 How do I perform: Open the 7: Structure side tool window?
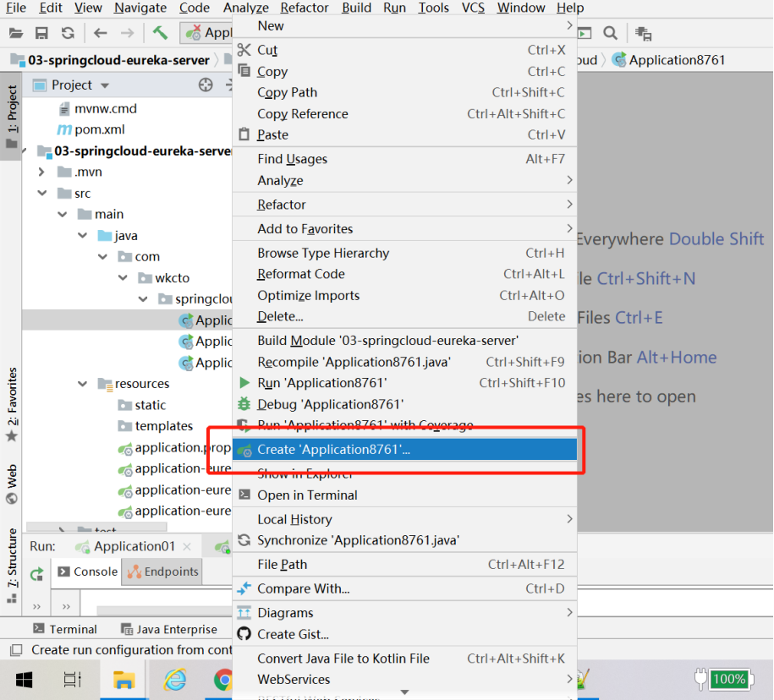pos(11,566)
